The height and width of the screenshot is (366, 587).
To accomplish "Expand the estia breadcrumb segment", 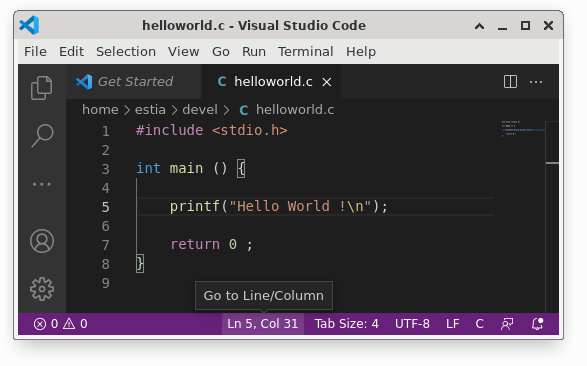I will (150, 110).
